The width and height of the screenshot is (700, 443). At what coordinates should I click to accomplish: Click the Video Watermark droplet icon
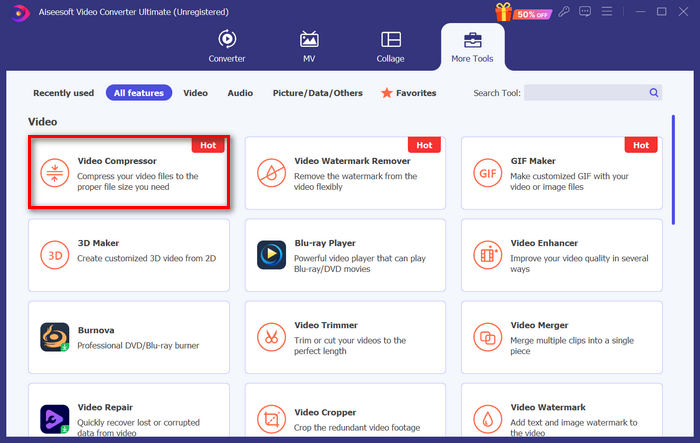[x=488, y=419]
